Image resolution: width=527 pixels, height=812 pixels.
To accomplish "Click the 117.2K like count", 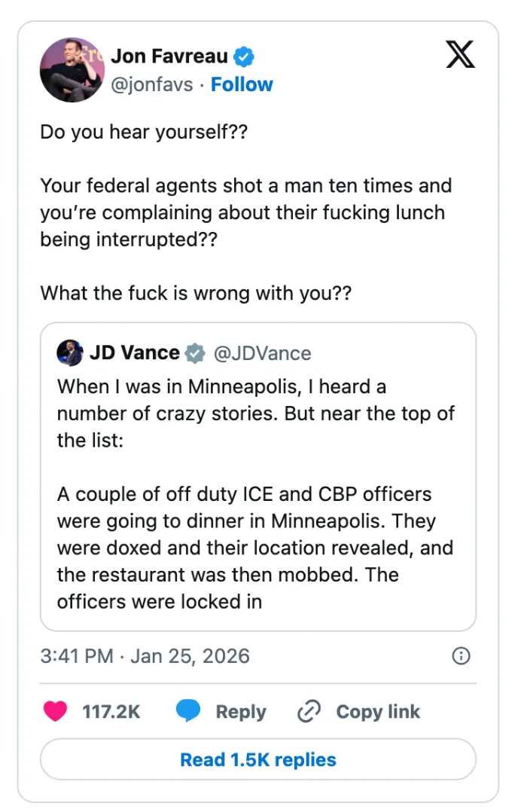I will coord(111,711).
